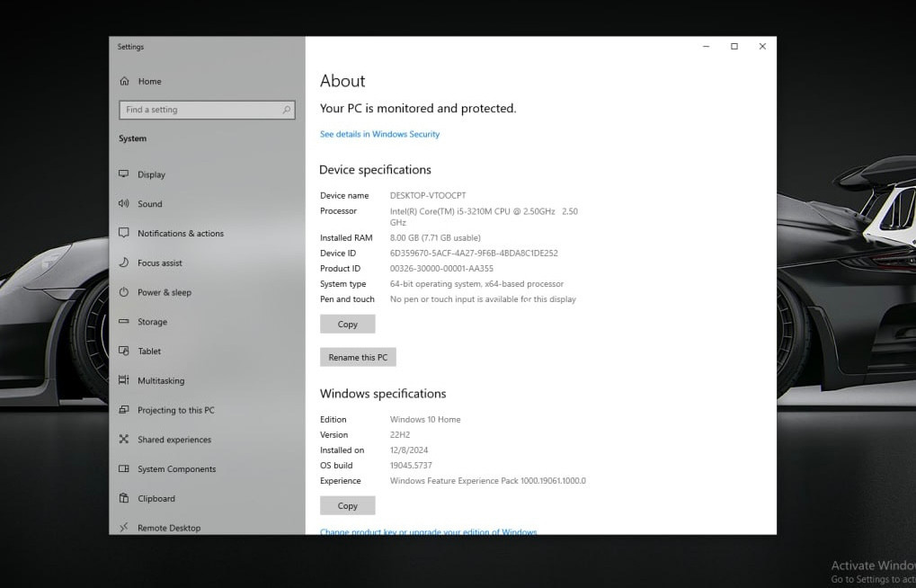The image size is (916, 588).
Task: Click the Notifications & actions icon
Action: (x=124, y=233)
